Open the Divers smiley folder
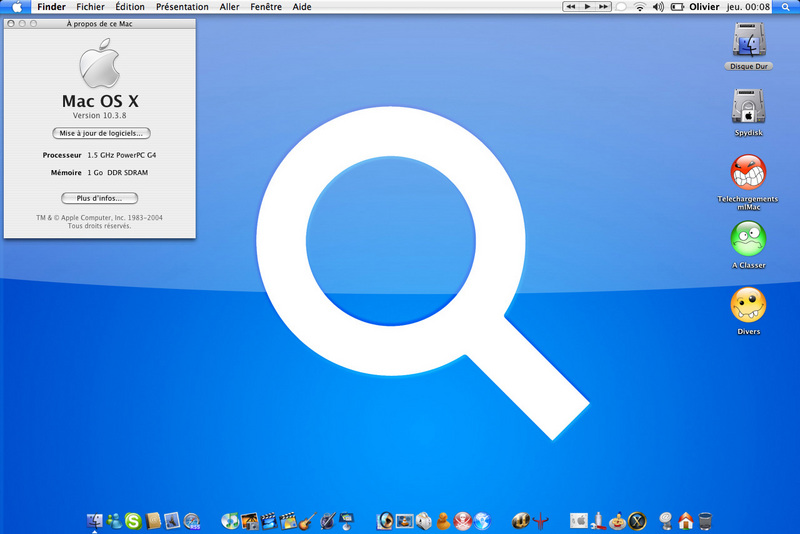Screen dimensions: 800x534 point(749,305)
